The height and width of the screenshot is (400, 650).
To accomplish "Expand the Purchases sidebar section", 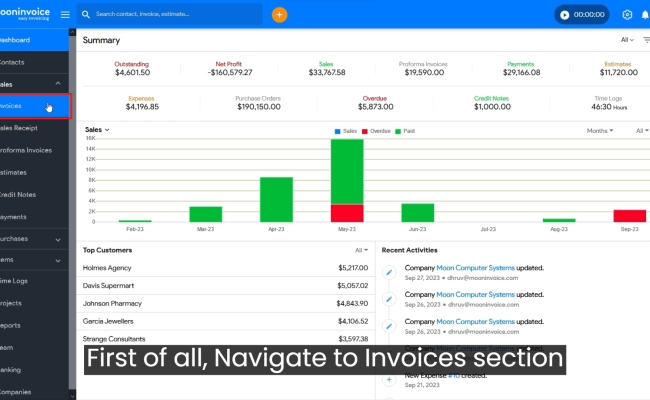I will coord(58,240).
